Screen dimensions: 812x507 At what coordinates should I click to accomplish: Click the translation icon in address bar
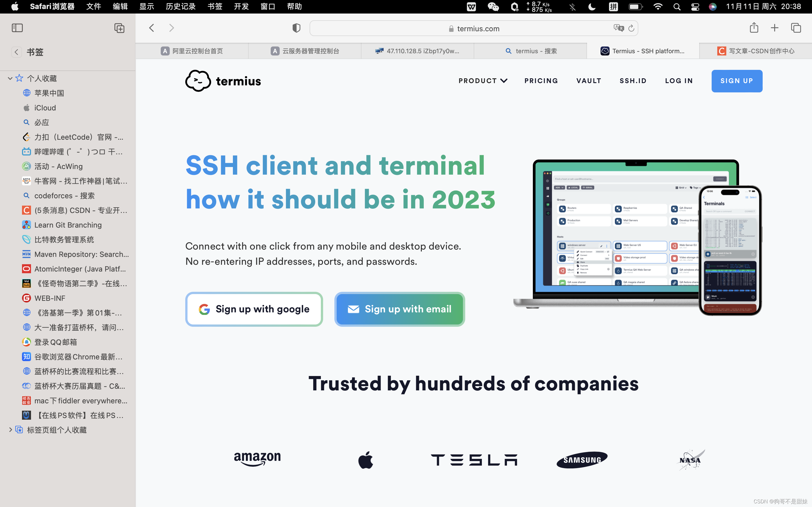click(x=619, y=27)
